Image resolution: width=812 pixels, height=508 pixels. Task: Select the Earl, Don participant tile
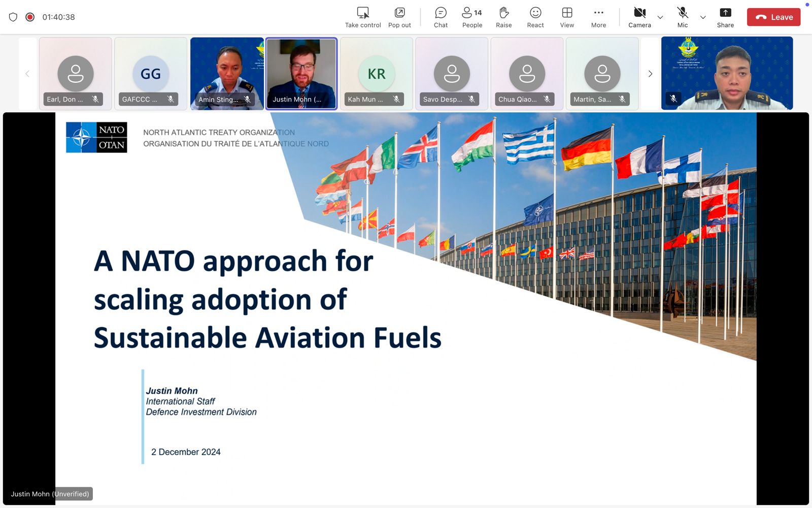(76, 74)
